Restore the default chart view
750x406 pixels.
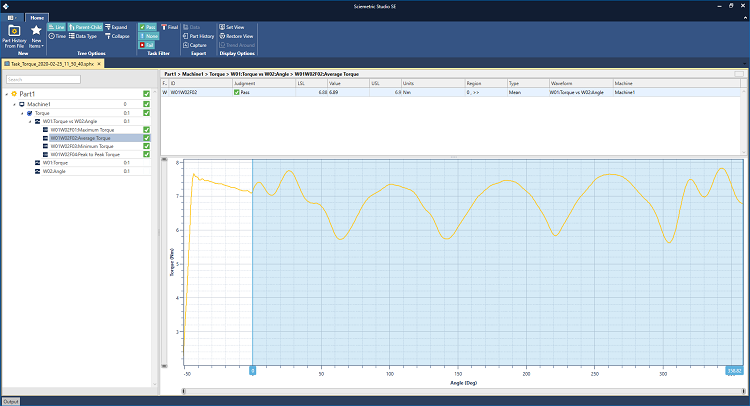coord(238,35)
